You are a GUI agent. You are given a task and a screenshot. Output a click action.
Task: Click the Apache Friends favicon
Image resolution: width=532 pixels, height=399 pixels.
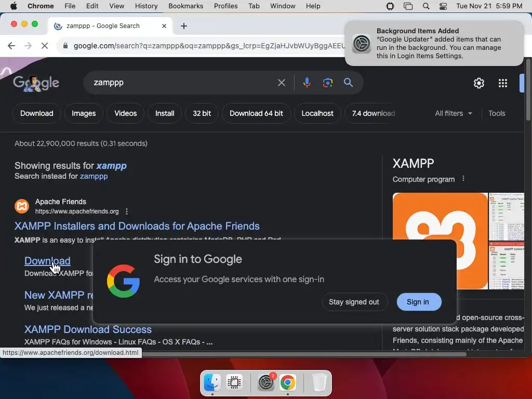(x=22, y=206)
